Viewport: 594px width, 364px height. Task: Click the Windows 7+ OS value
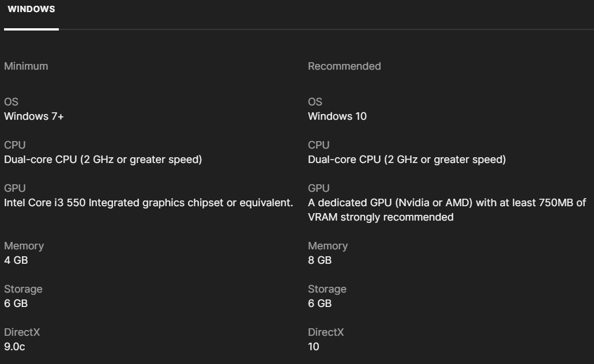click(34, 116)
